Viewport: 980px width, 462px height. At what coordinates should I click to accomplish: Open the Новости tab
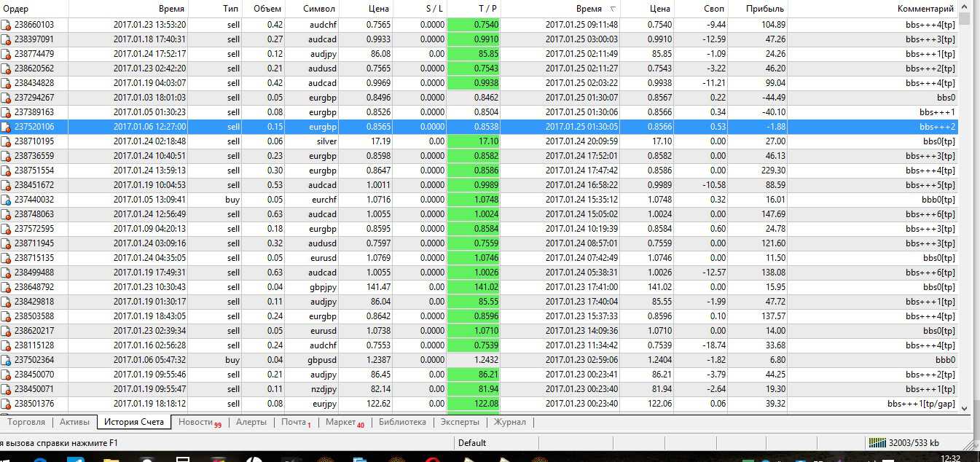pos(196,422)
